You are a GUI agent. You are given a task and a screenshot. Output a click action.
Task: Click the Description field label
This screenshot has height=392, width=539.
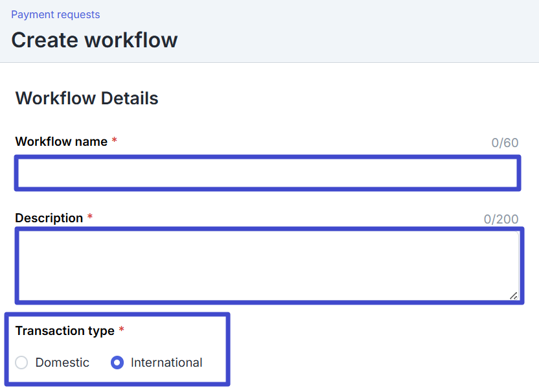pyautogui.click(x=49, y=218)
